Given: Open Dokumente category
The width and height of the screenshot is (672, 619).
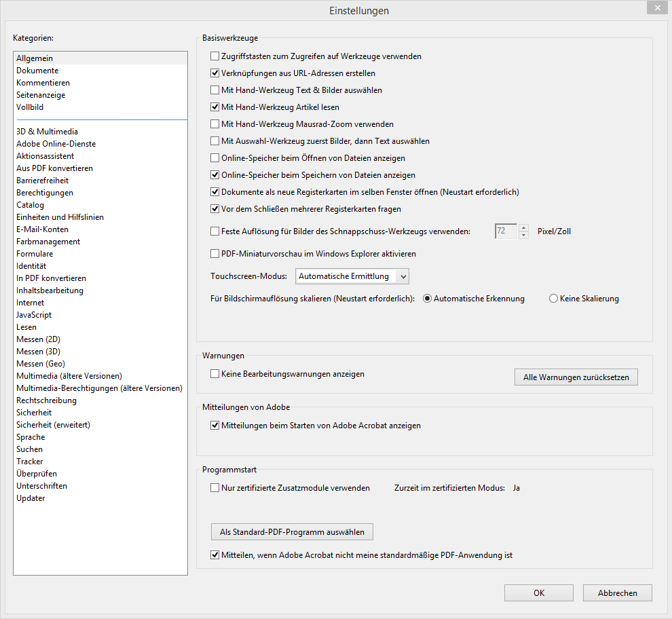Looking at the screenshot, I should tap(100, 71).
